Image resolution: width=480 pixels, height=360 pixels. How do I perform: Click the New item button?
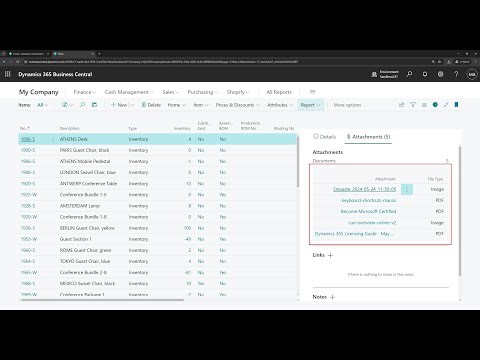tap(119, 105)
